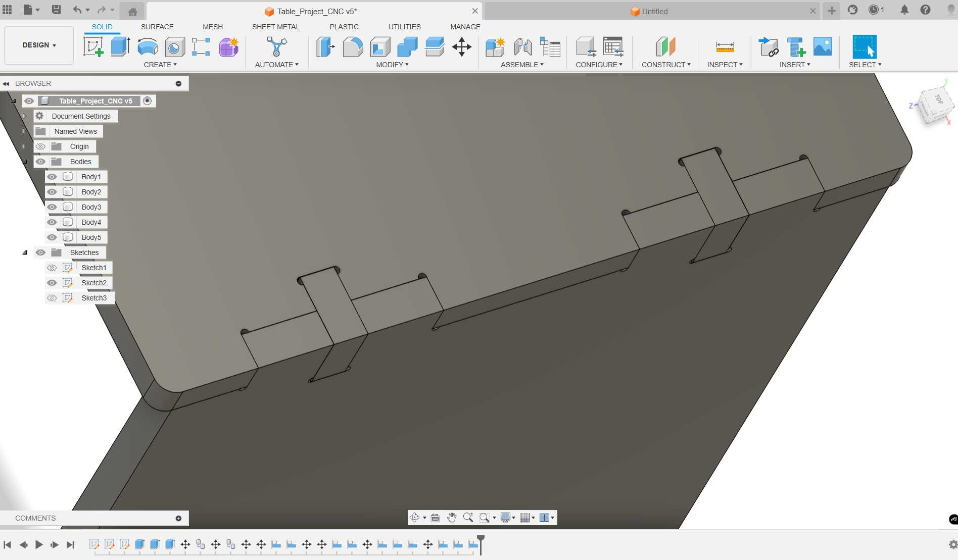Click the Insert Derive link icon

click(769, 47)
